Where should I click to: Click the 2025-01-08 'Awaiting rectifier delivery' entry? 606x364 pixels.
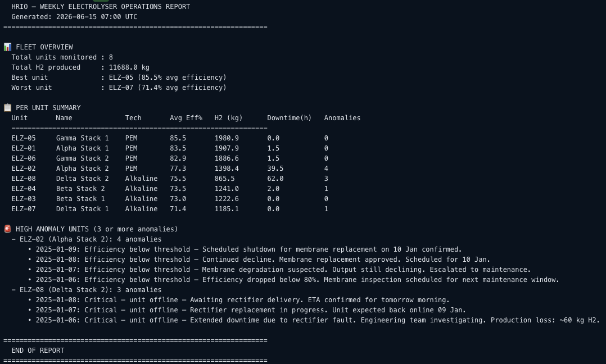point(239,300)
